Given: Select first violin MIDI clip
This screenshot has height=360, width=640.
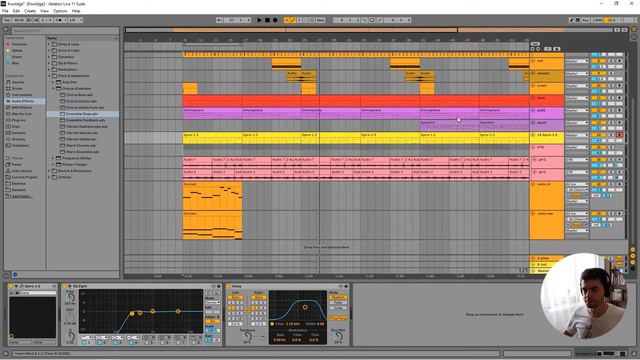Looking at the screenshot, I should point(212,196).
